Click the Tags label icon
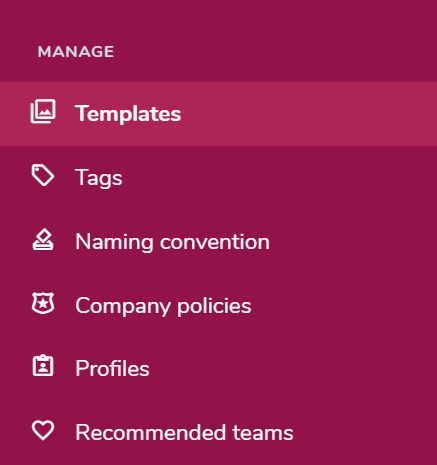Viewport: 437px width, 465px height. click(43, 175)
